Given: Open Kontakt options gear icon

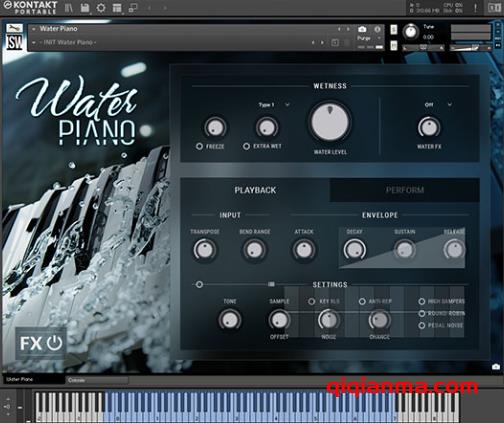Looking at the screenshot, I should click(101, 7).
